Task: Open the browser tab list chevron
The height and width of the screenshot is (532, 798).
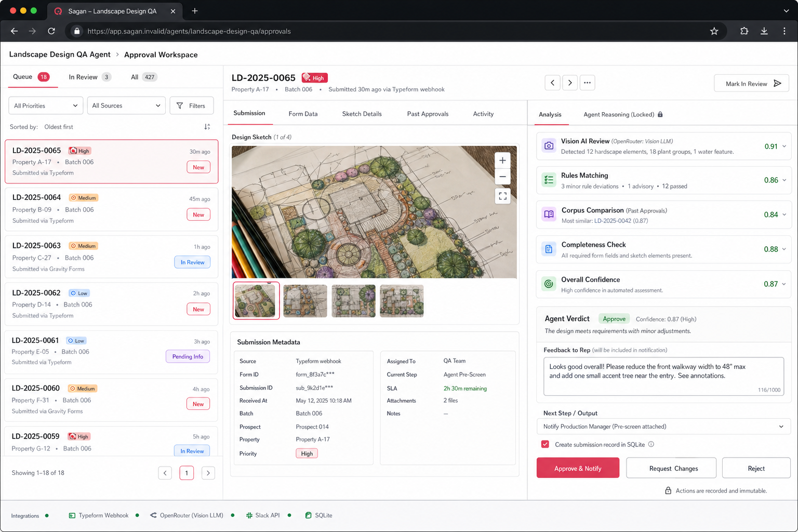Action: tap(786, 11)
